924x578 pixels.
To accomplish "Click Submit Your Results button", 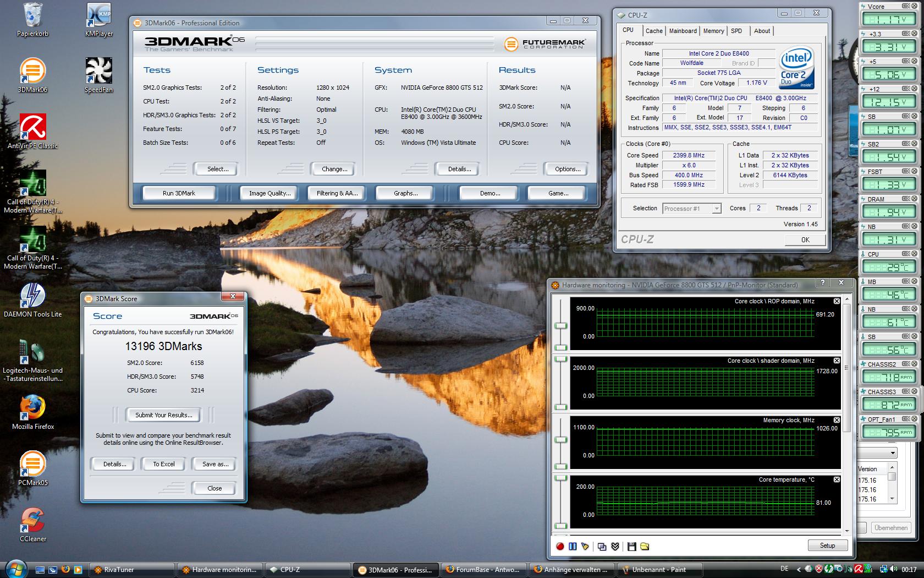I will coord(163,415).
